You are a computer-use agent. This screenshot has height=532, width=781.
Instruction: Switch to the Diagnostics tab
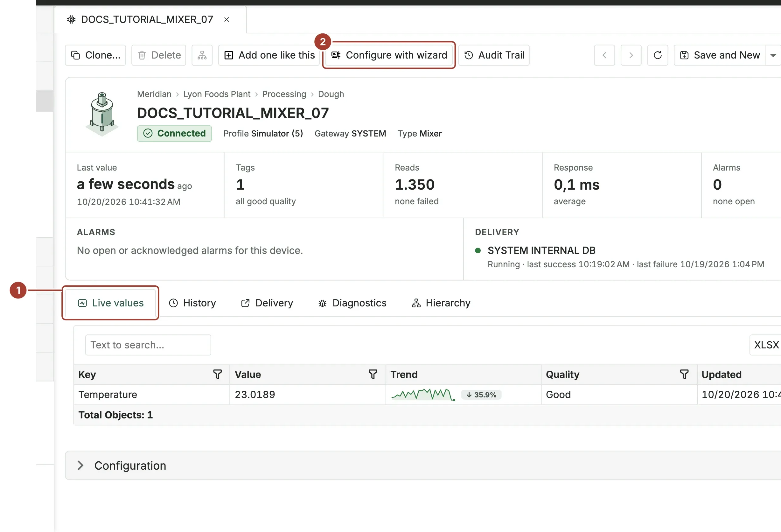(x=352, y=303)
